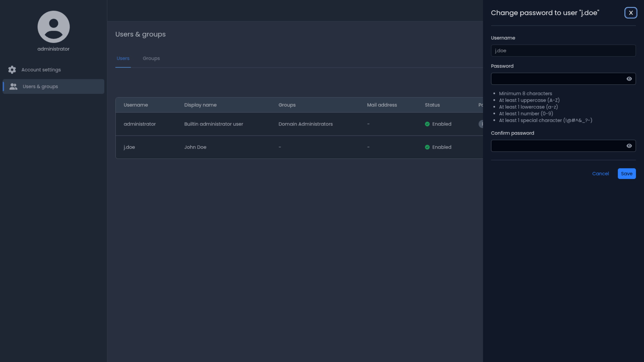The image size is (644, 362).
Task: Select the Users tab
Action: pyautogui.click(x=123, y=58)
